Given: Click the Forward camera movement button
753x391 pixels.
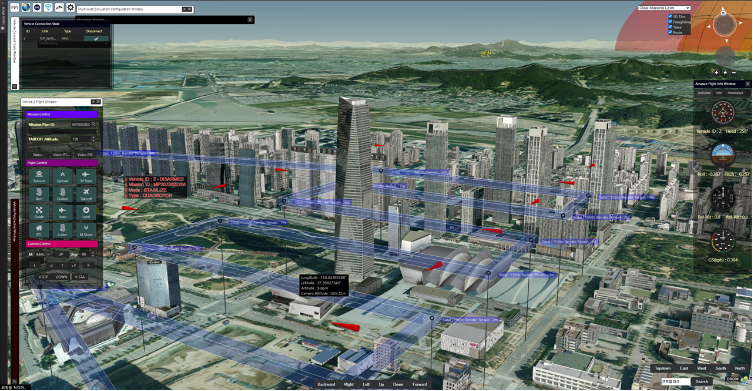Looking at the screenshot, I should pyautogui.click(x=419, y=384).
